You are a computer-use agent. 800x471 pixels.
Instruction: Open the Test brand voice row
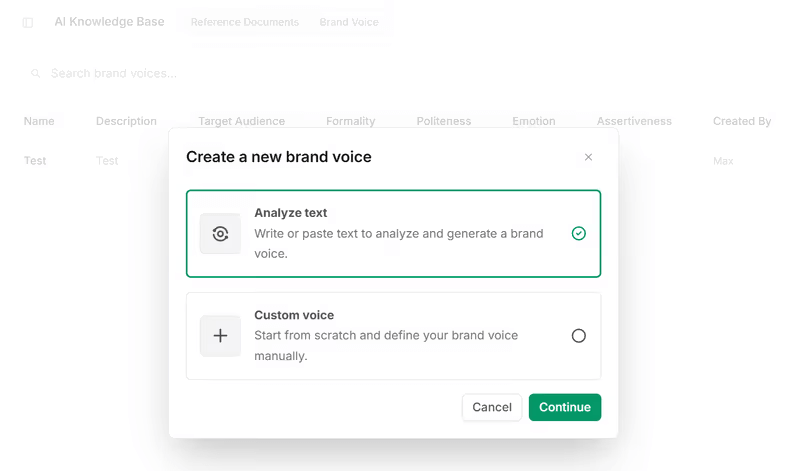coord(35,161)
